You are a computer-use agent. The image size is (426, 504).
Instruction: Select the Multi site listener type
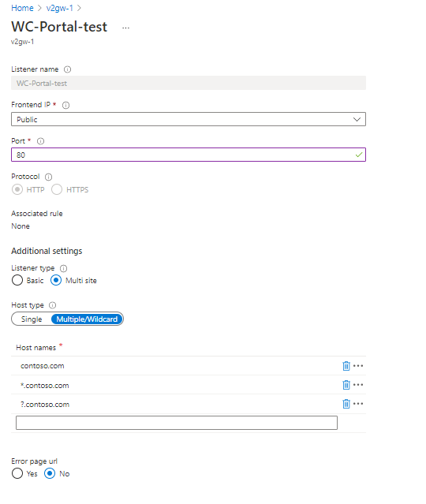(x=56, y=280)
